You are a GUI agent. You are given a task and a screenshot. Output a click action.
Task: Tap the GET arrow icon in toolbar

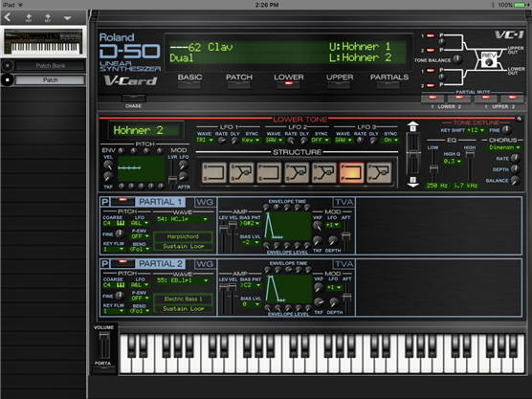tap(48, 17)
